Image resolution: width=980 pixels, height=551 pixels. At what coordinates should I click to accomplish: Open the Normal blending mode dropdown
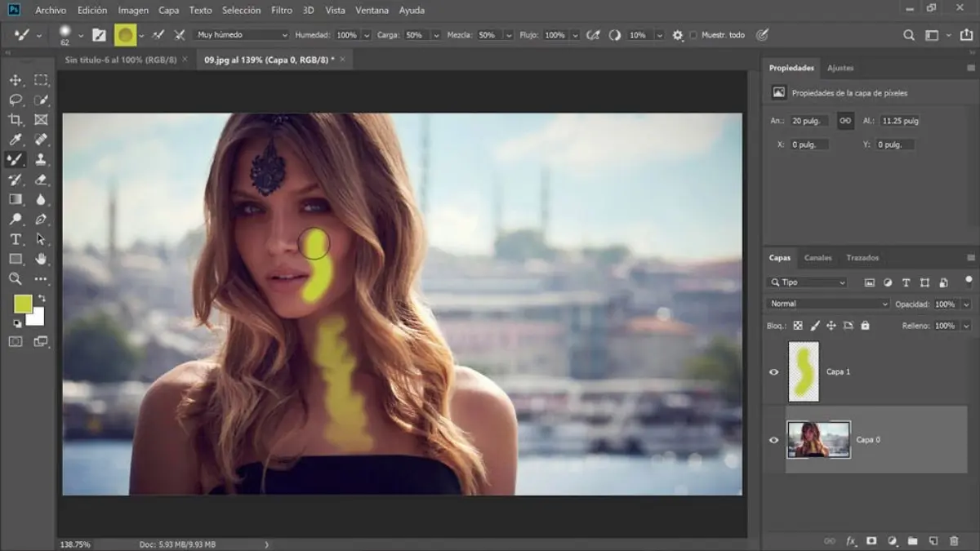(x=825, y=303)
